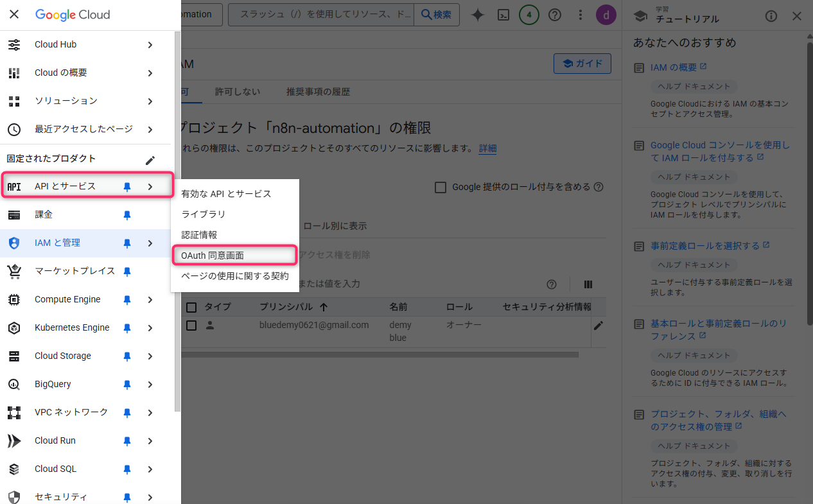
Task: Check Google 提供のロール付与を含める checkbox
Action: pos(441,187)
